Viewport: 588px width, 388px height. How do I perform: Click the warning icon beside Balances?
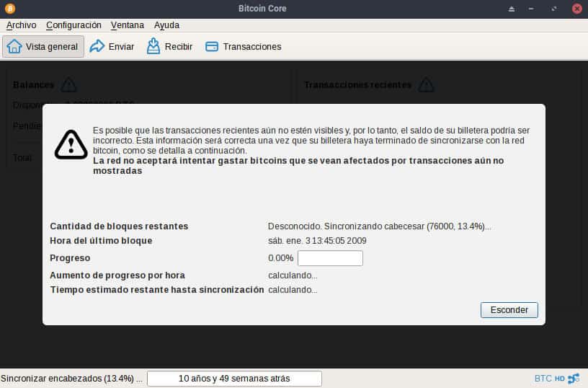pyautogui.click(x=68, y=85)
